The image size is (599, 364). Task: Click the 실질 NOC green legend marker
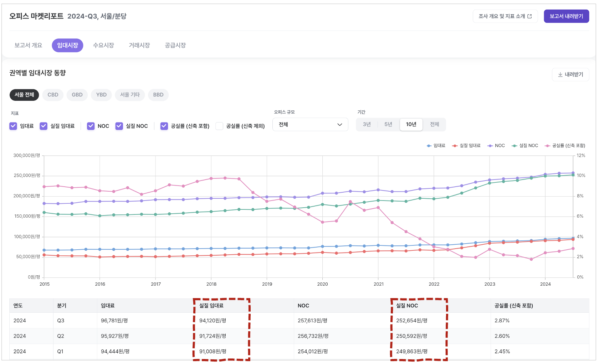[x=514, y=146]
